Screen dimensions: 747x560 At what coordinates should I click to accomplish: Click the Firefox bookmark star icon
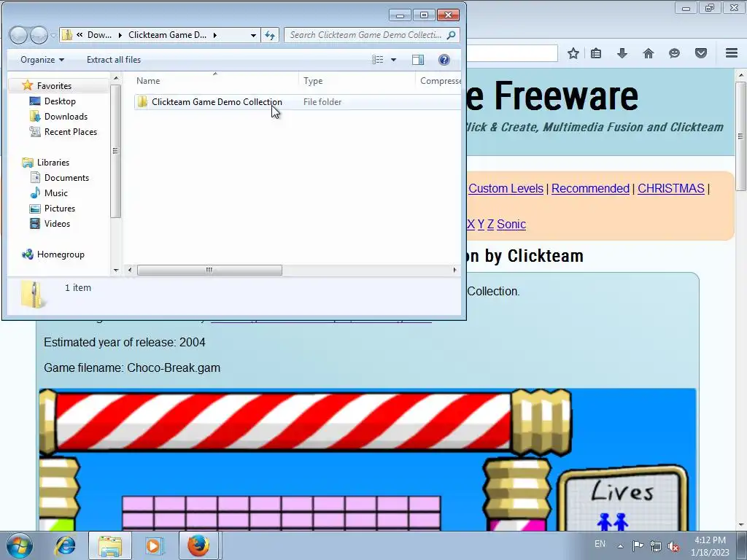[573, 53]
